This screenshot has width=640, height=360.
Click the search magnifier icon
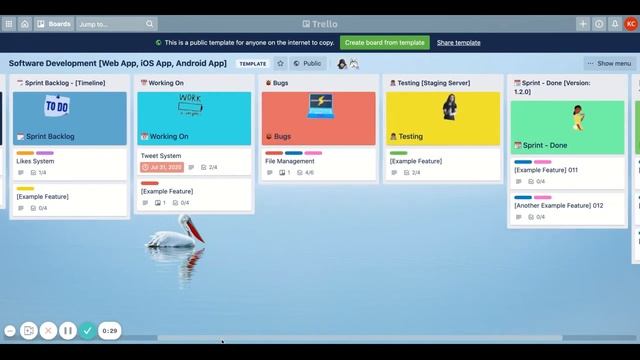150,24
